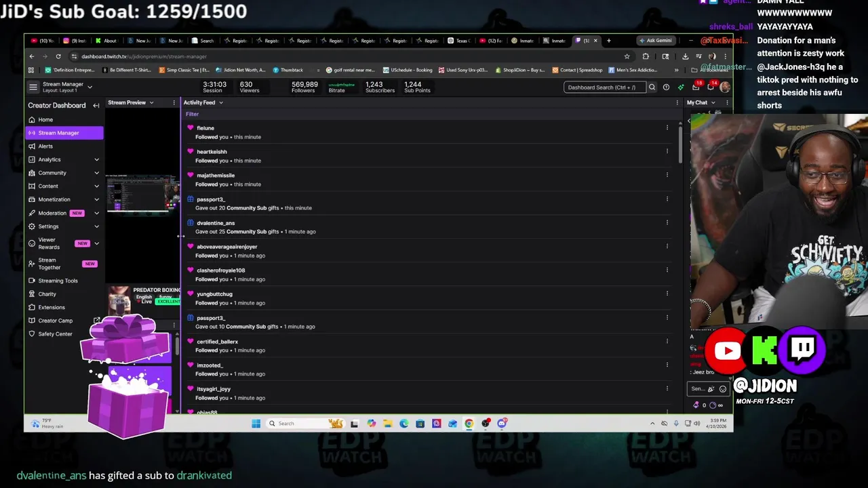
Task: Open the Thumbtack bookmark
Action: [288, 70]
